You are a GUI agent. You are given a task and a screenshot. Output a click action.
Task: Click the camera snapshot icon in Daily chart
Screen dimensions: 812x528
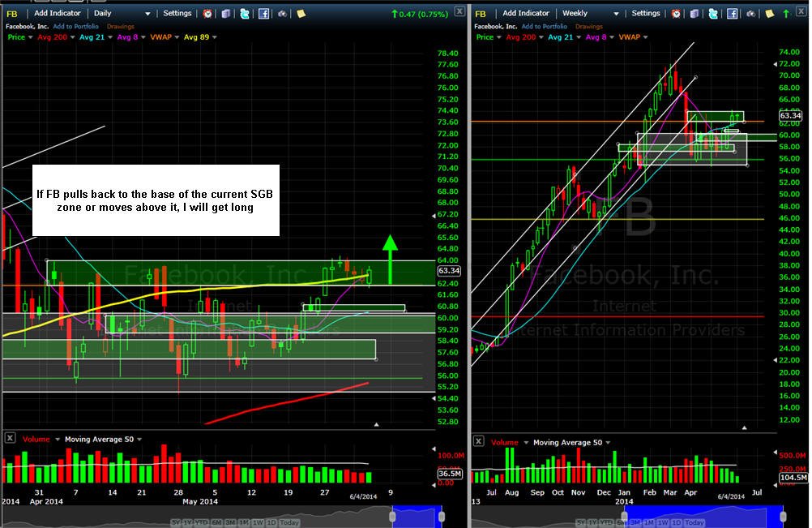click(x=282, y=14)
